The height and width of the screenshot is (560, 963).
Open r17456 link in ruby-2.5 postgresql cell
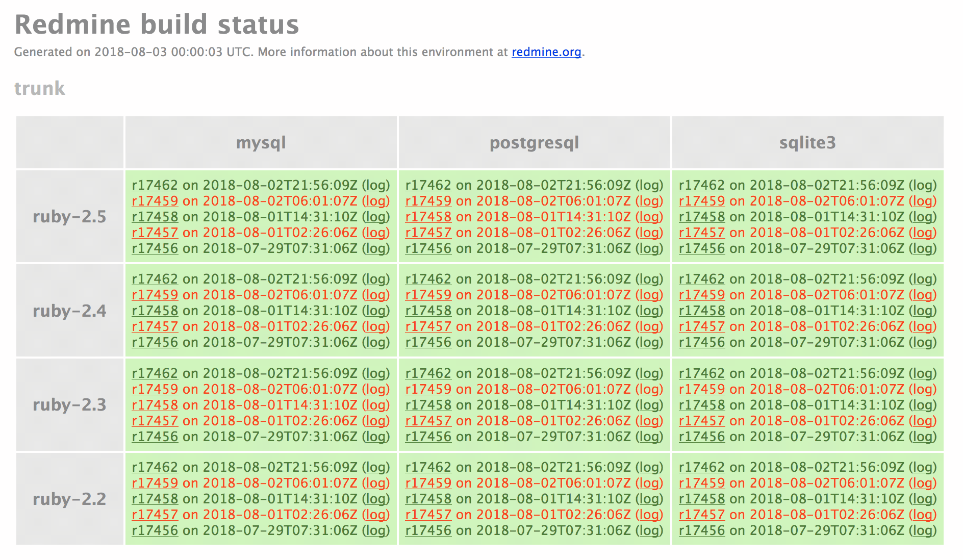(x=428, y=248)
